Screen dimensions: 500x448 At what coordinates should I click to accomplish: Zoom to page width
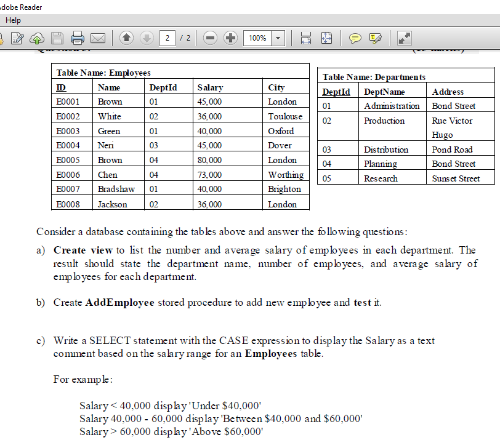(x=305, y=38)
